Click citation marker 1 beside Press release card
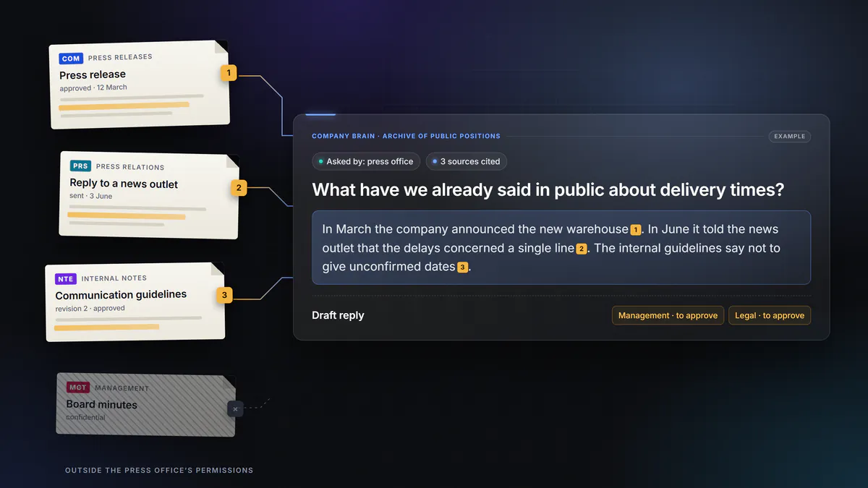Image resolution: width=868 pixels, height=488 pixels. click(x=229, y=72)
